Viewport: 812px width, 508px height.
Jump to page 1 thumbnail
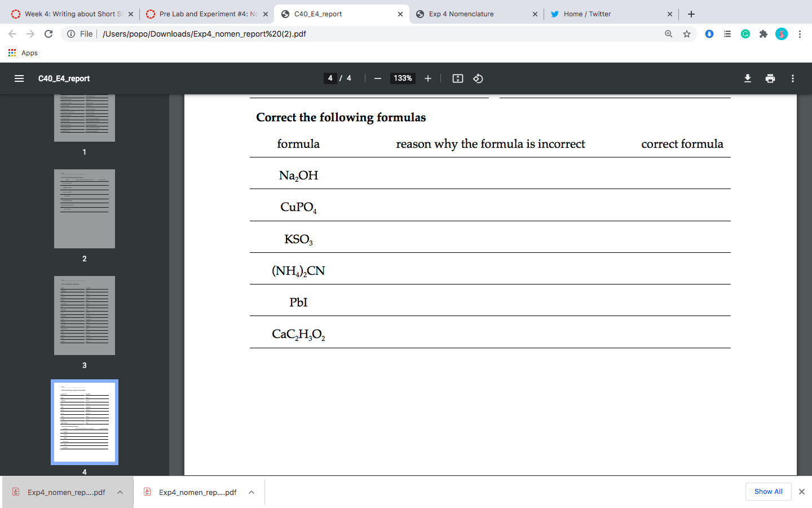[x=85, y=118]
